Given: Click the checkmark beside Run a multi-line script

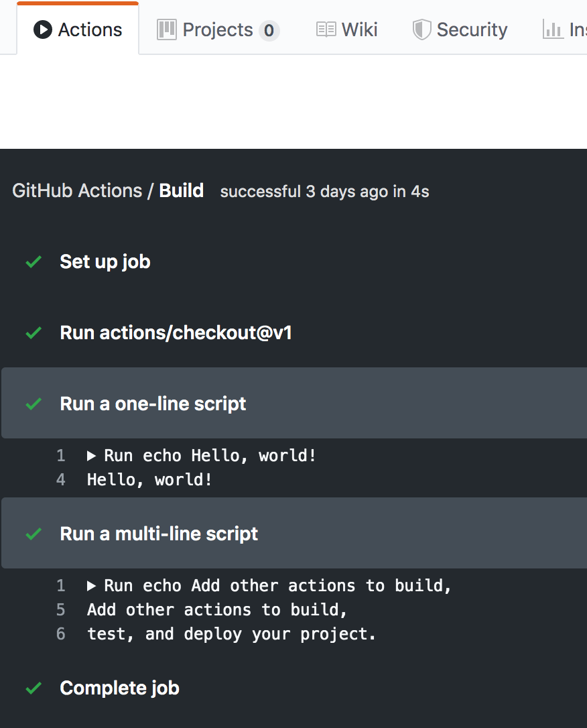Looking at the screenshot, I should [34, 534].
